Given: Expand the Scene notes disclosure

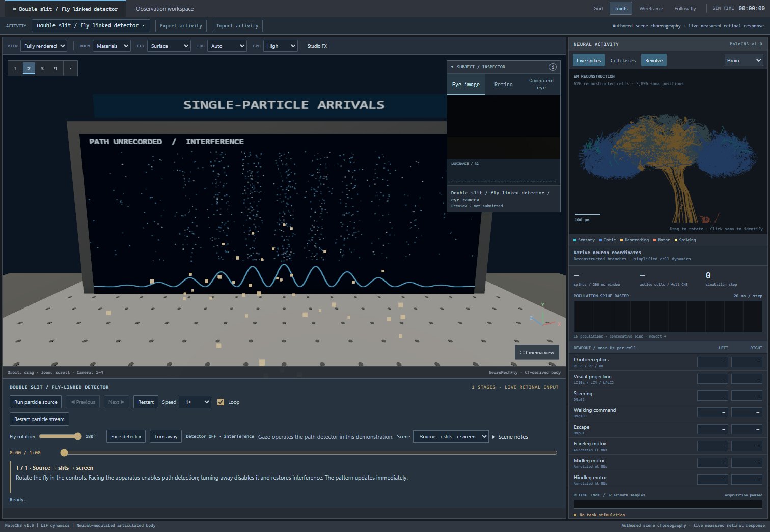Looking at the screenshot, I should tap(510, 437).
